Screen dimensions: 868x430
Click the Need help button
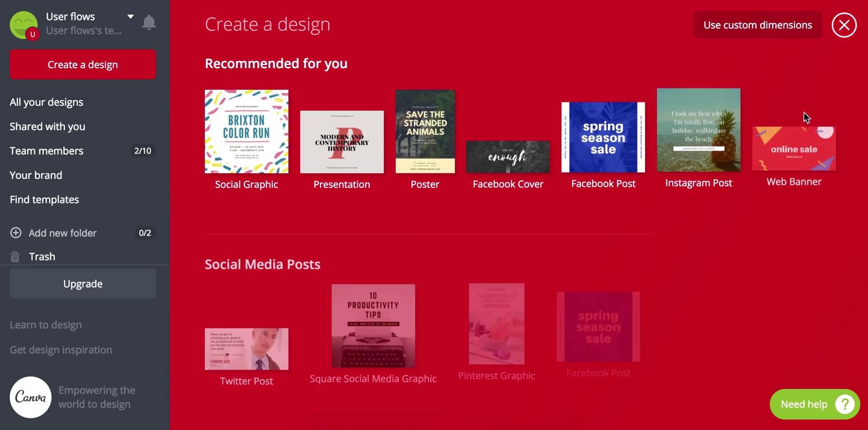[x=815, y=404]
